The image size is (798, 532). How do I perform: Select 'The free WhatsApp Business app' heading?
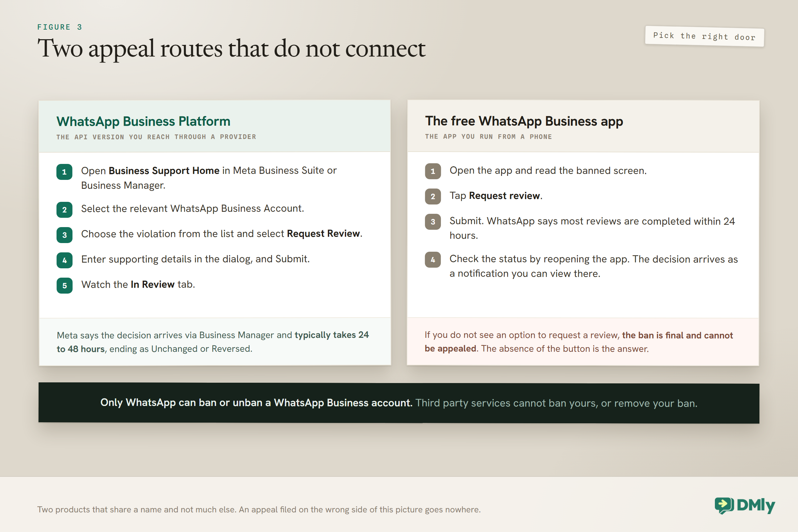coord(524,121)
